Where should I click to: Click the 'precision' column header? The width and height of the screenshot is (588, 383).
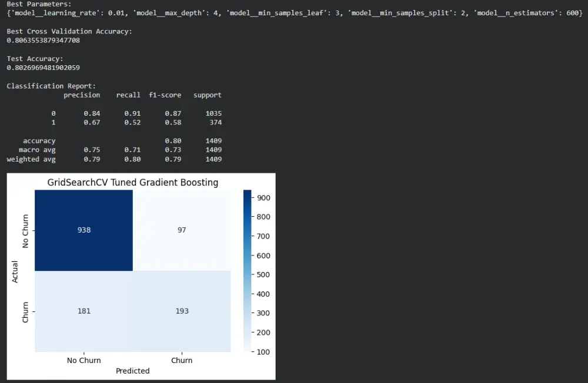point(82,95)
